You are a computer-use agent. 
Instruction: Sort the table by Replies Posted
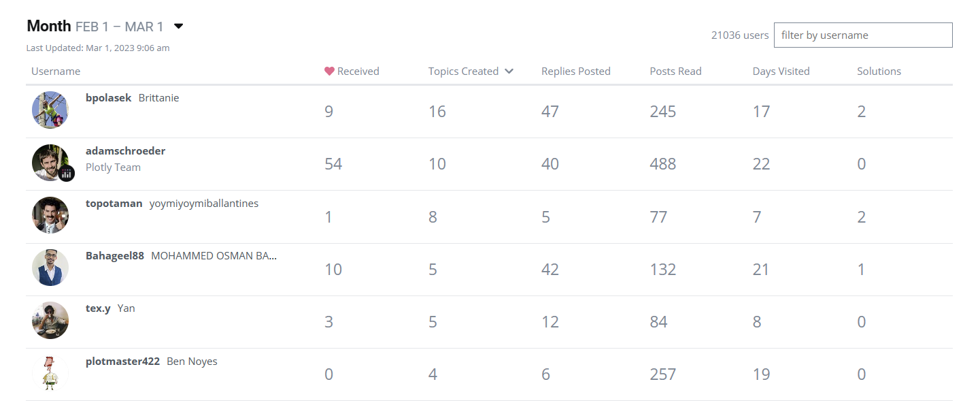[x=575, y=71]
